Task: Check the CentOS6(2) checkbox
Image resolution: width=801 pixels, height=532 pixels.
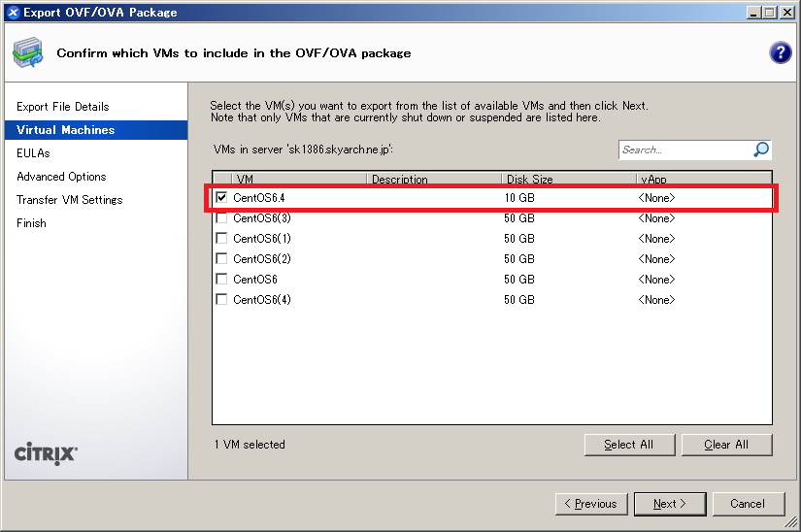Action: click(x=221, y=259)
